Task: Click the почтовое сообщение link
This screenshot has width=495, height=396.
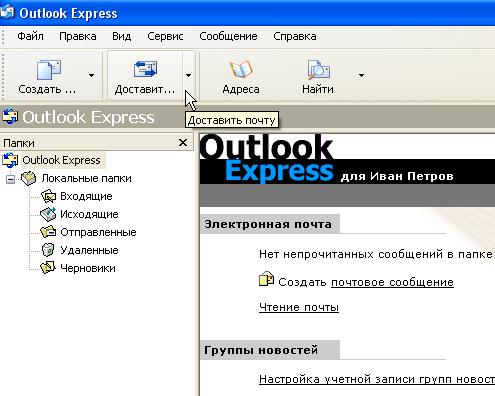Action: (392, 282)
